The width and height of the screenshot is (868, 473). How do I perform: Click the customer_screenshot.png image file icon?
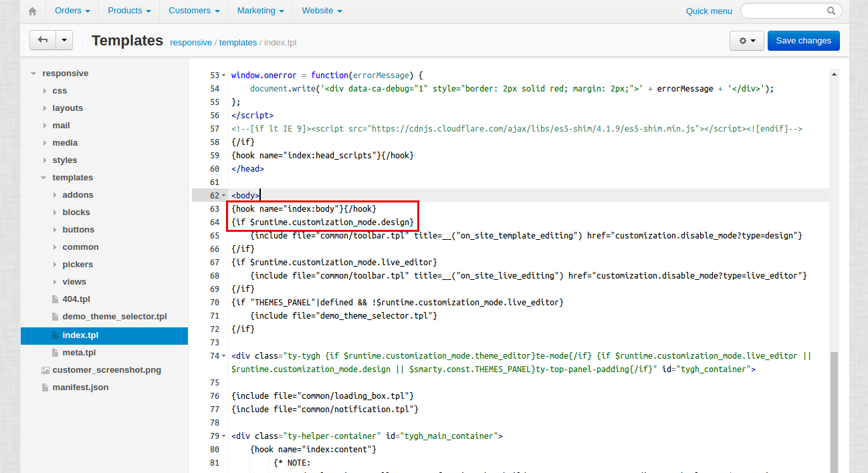45,370
